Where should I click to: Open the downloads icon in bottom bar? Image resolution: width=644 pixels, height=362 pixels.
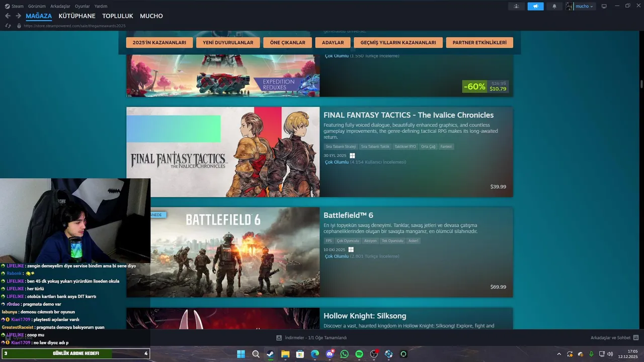pos(279,338)
